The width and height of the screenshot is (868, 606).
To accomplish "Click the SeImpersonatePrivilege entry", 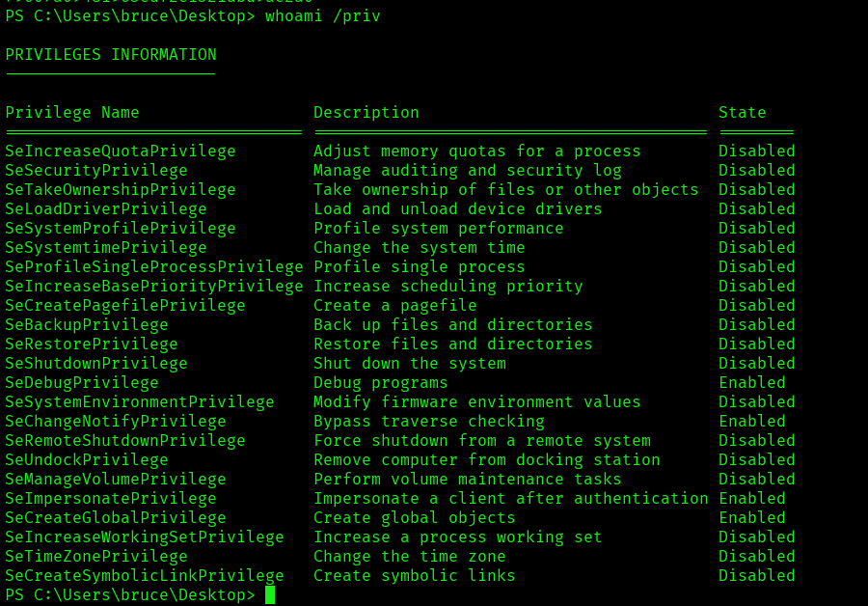I will click(111, 499).
